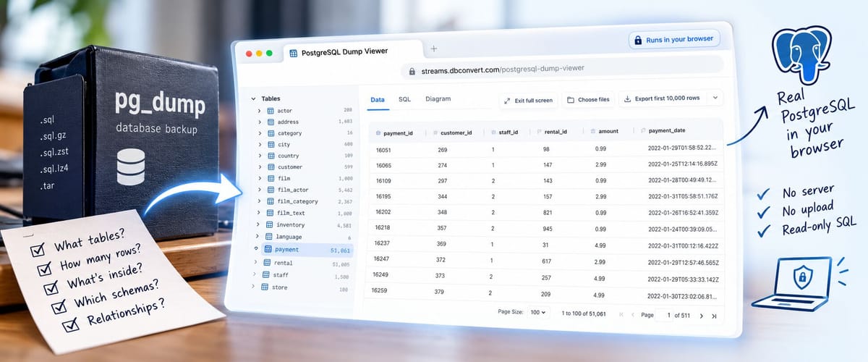Click the exit full screen arrows icon
Screen dimensions: 868x362
point(508,100)
